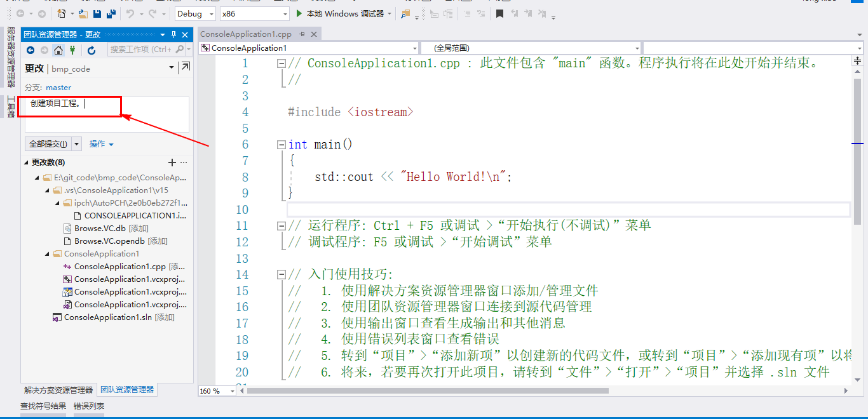Click inside the commit message text box
This screenshot has height=419, width=868.
point(107,115)
